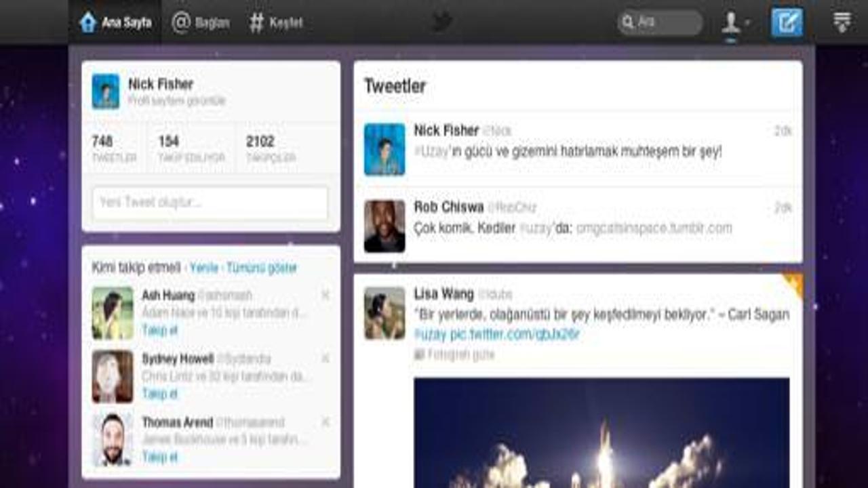Click the blue compose tweet icon
This screenshot has width=868, height=488.
[x=787, y=22]
